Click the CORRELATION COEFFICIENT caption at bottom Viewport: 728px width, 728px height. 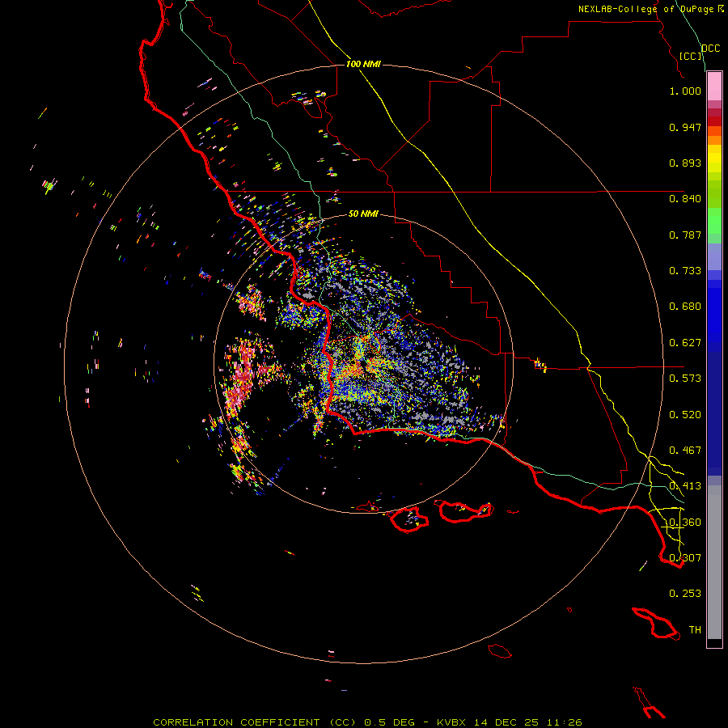[368, 722]
